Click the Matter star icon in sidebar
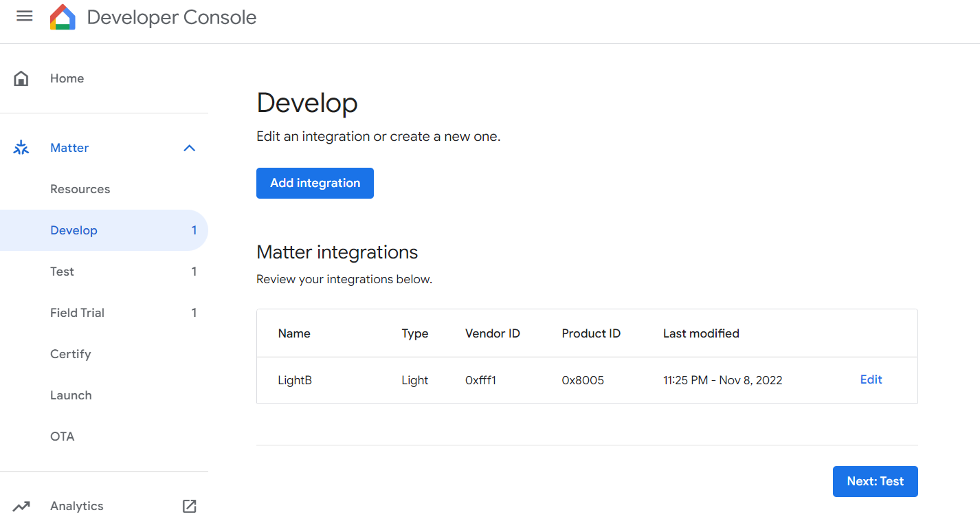Screen dimensions: 980x530 pos(21,148)
